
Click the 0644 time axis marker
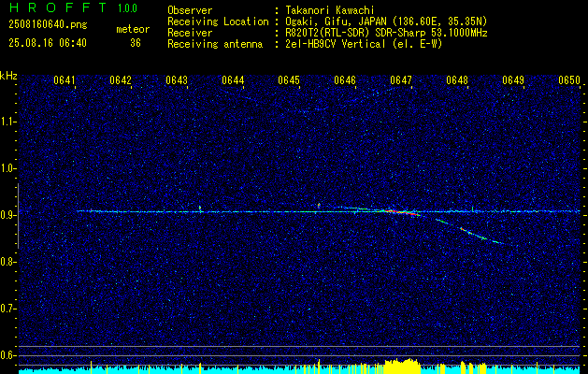[x=233, y=80]
